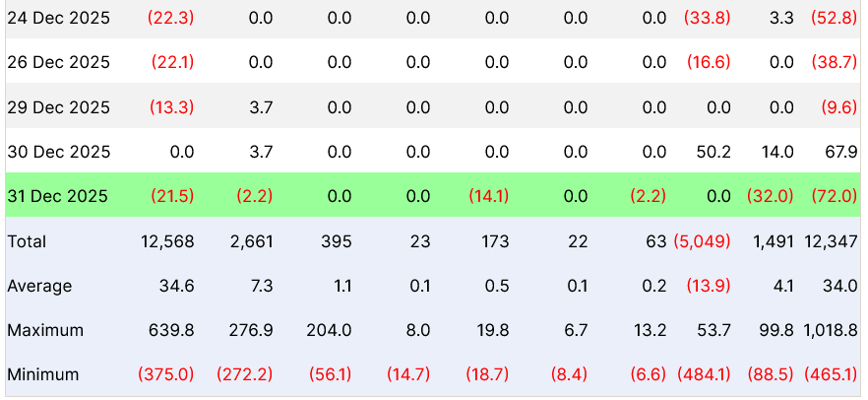Click the (72.0) value on 31 Dec
The height and width of the screenshot is (400, 868).
[834, 196]
